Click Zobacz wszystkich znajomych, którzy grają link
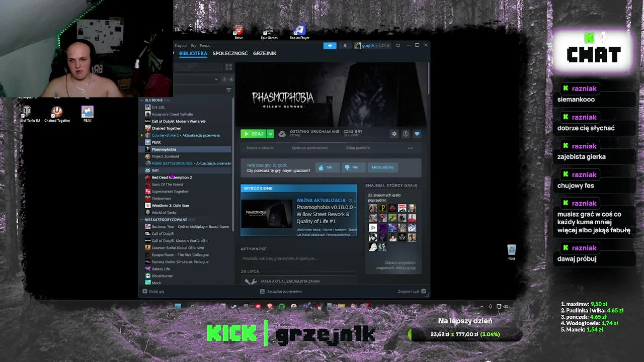644x362 pixels. click(x=396, y=265)
